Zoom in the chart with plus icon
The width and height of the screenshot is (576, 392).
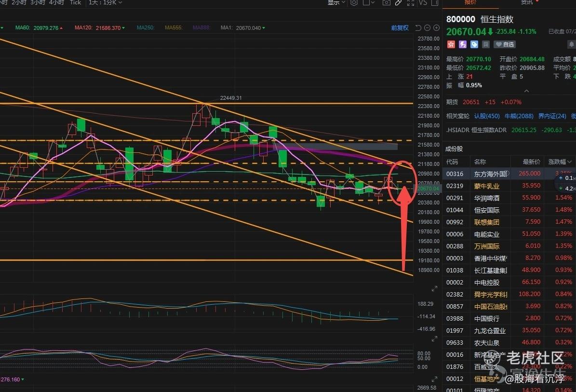pyautogui.click(x=436, y=28)
